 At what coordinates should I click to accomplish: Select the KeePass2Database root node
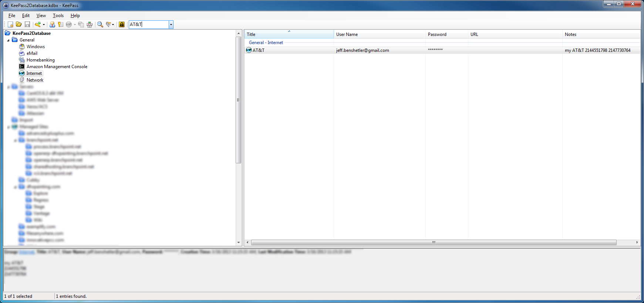point(31,33)
